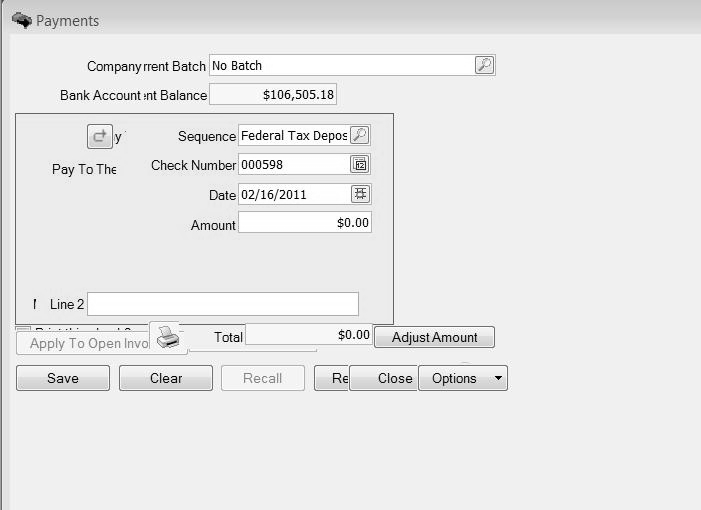Click the Save button
This screenshot has width=701, height=510.
pos(62,378)
